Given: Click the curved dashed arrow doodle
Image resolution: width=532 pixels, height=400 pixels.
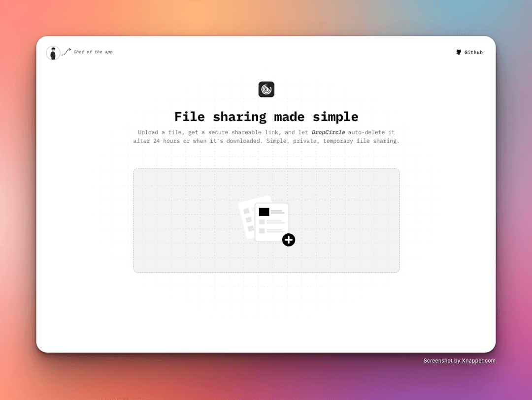Looking at the screenshot, I should tap(66, 52).
